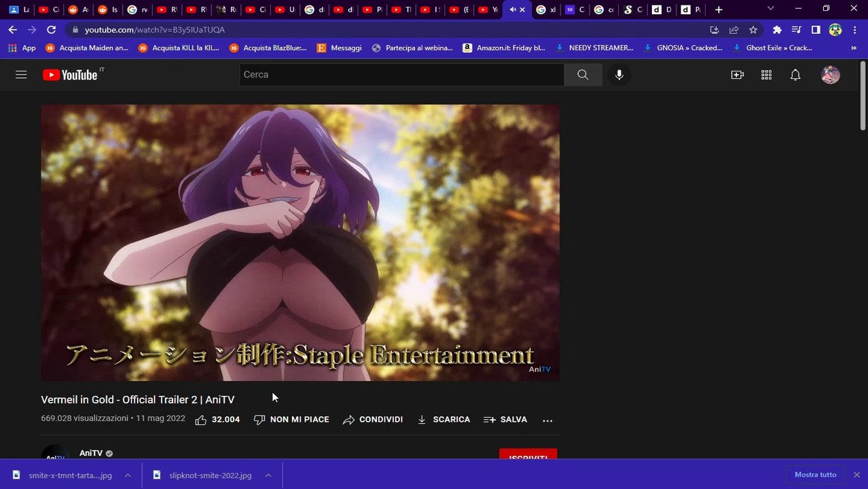The image size is (868, 489).
Task: Close the downloads bar
Action: click(856, 475)
